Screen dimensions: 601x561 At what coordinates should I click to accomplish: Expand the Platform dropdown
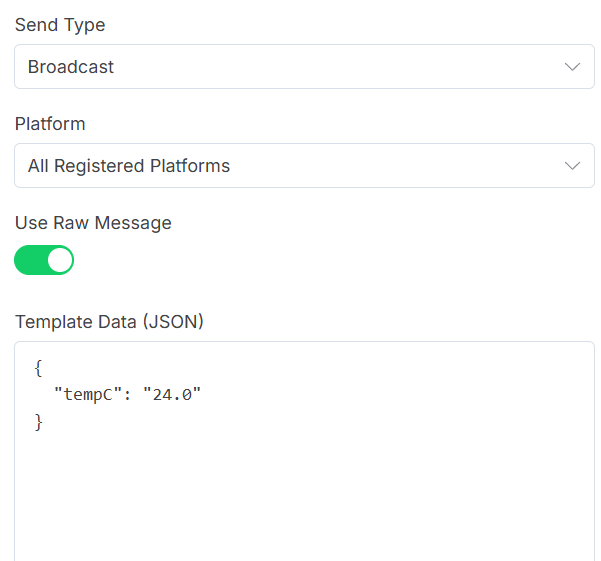click(304, 166)
